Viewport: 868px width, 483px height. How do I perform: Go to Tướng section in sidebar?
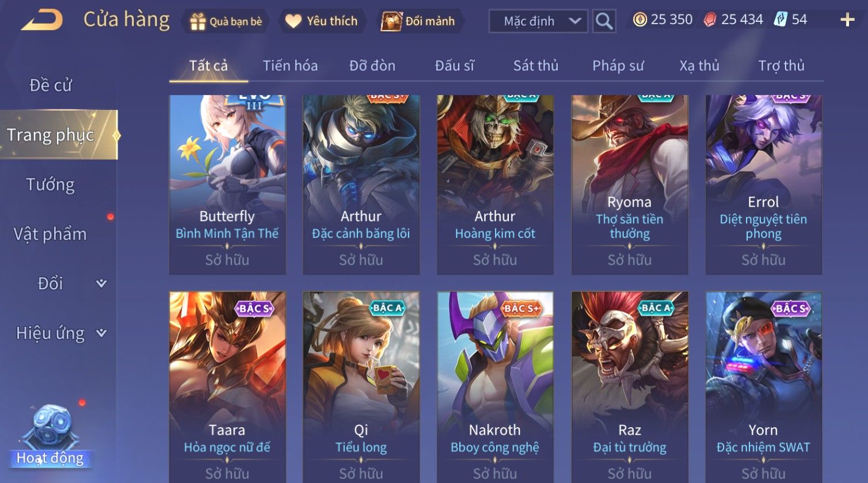[51, 184]
